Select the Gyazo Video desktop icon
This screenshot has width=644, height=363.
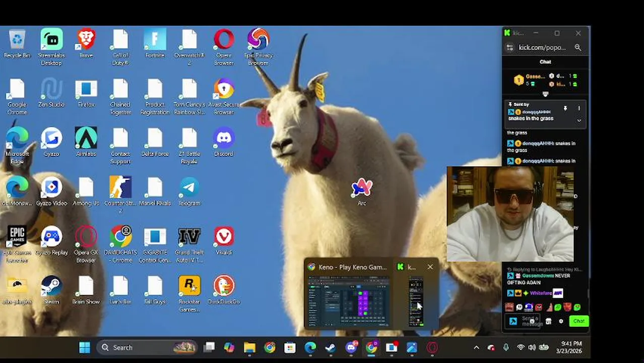(51, 192)
